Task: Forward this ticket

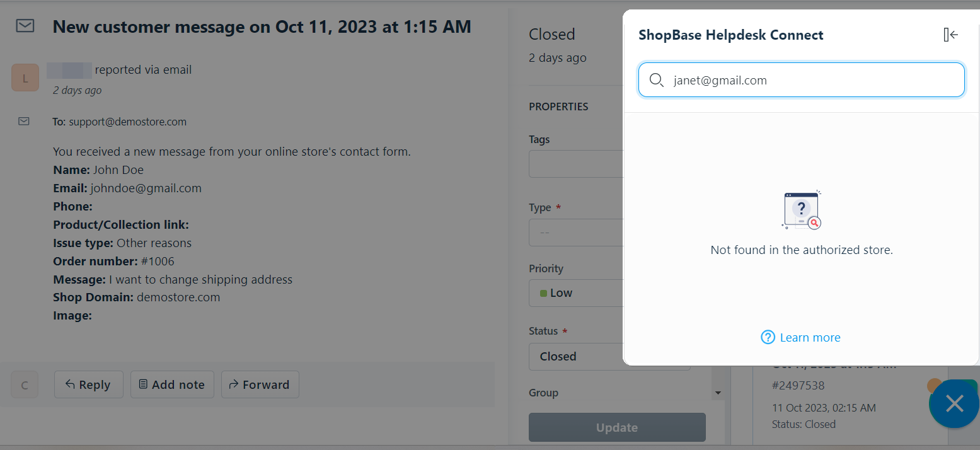Action: [x=260, y=384]
